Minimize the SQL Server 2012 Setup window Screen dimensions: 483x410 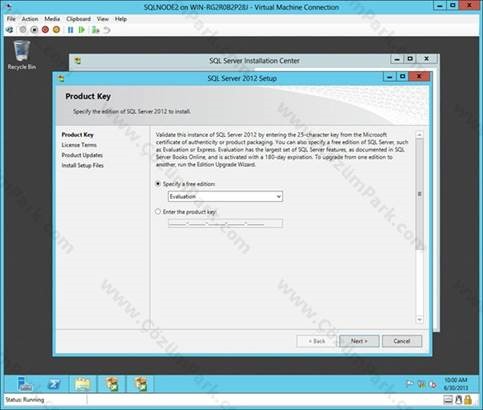pyautogui.click(x=389, y=77)
